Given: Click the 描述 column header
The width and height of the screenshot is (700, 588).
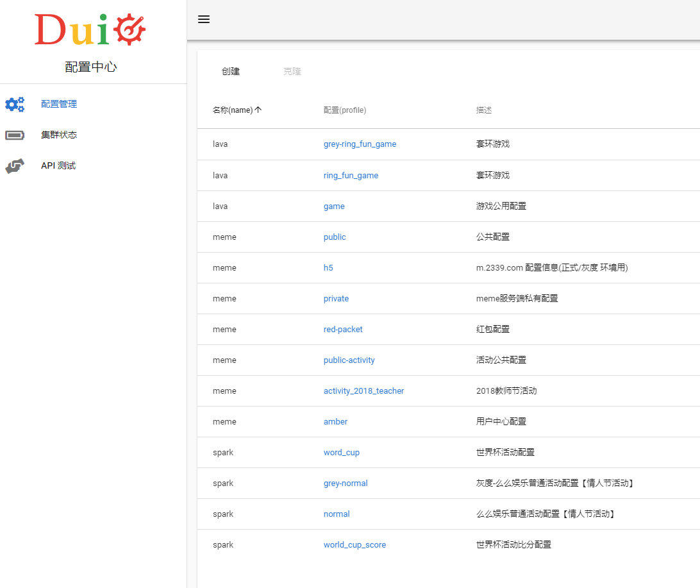Looking at the screenshot, I should (484, 110).
